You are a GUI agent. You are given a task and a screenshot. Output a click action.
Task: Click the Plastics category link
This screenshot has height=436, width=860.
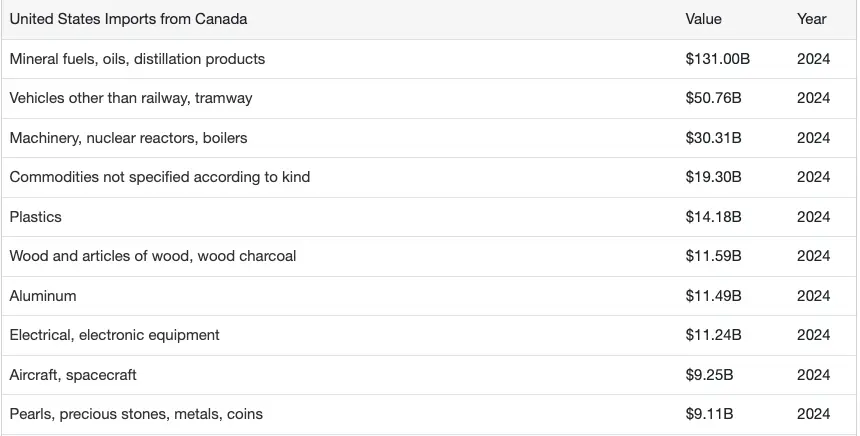36,217
